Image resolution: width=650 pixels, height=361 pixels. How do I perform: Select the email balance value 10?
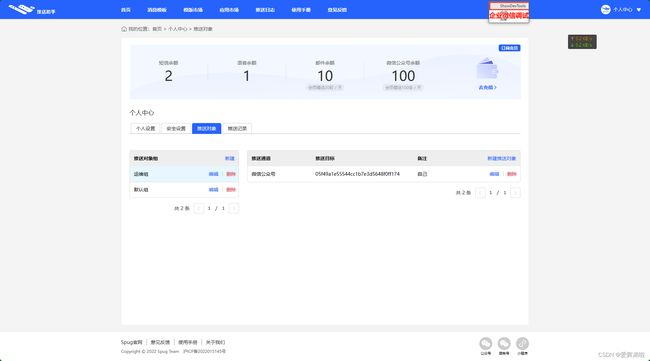point(325,76)
